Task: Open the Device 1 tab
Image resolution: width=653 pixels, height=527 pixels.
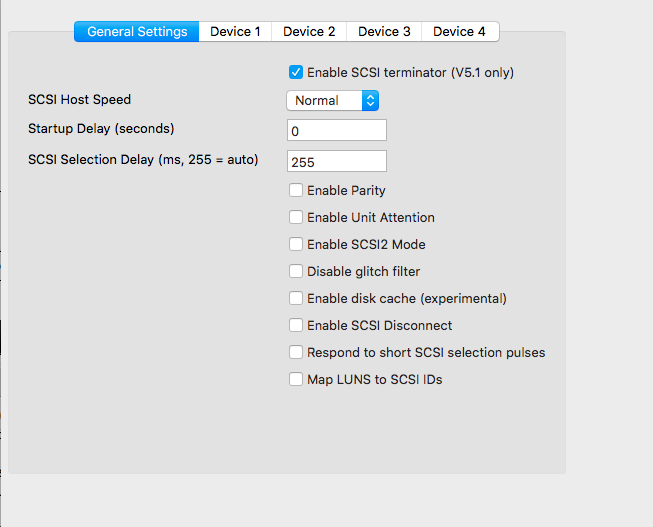Action: pyautogui.click(x=235, y=31)
